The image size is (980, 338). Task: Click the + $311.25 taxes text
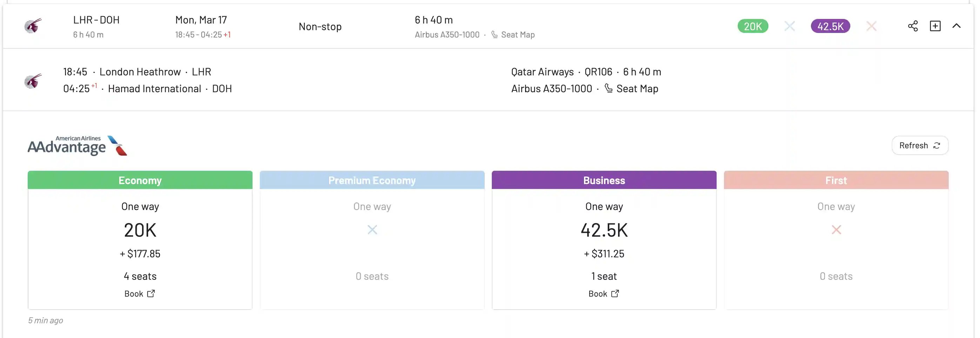pos(604,253)
